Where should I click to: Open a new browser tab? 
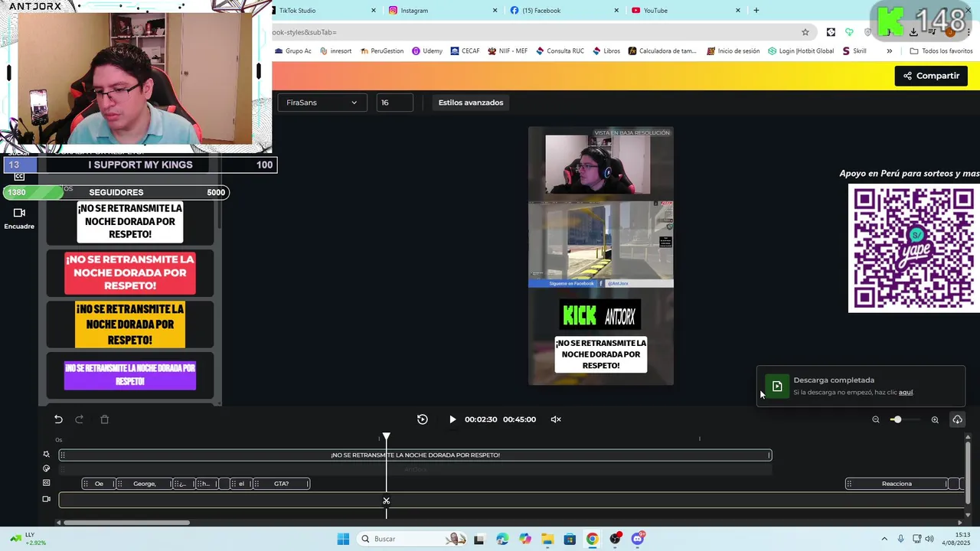(756, 11)
